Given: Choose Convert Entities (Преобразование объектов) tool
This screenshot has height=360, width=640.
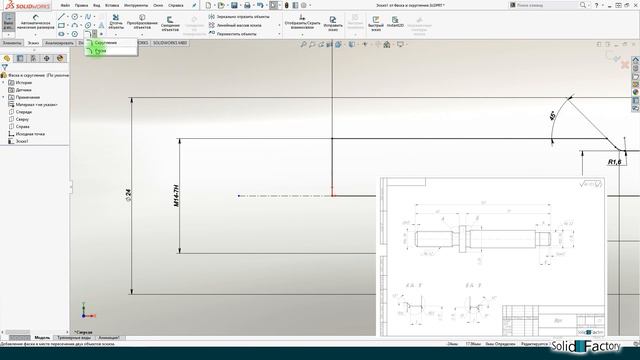Looking at the screenshot, I should click(x=142, y=22).
